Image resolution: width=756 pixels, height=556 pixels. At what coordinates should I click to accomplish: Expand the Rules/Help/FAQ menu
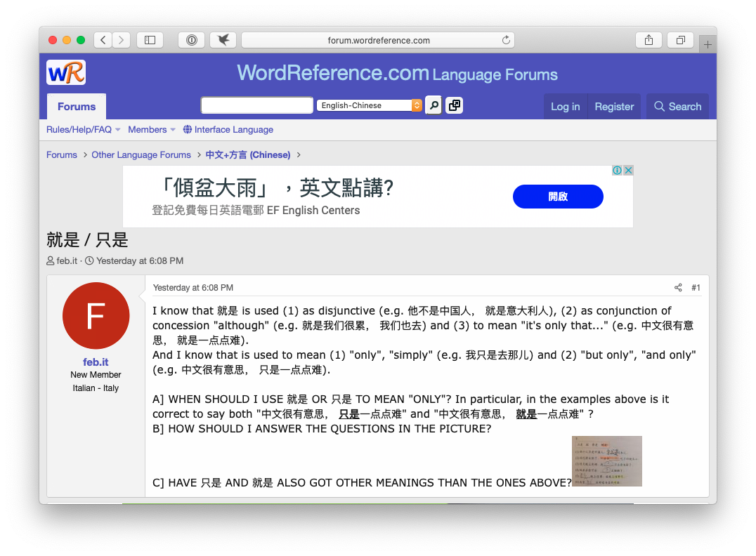(83, 129)
